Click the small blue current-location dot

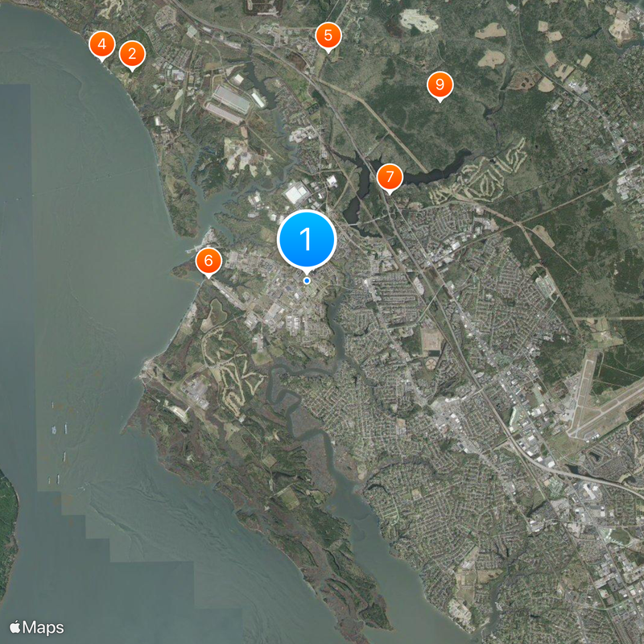click(x=307, y=281)
